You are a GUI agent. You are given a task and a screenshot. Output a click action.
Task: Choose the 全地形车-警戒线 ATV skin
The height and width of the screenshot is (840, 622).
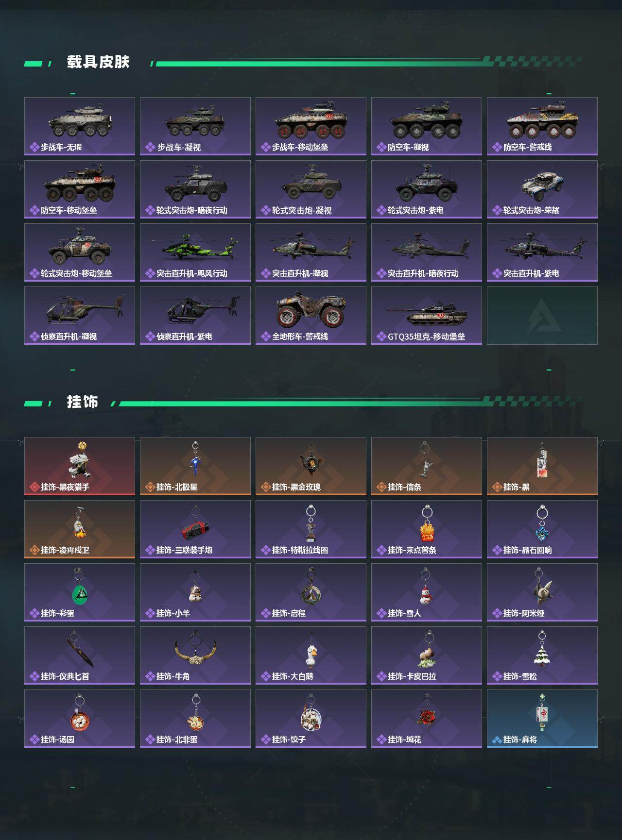tap(311, 316)
